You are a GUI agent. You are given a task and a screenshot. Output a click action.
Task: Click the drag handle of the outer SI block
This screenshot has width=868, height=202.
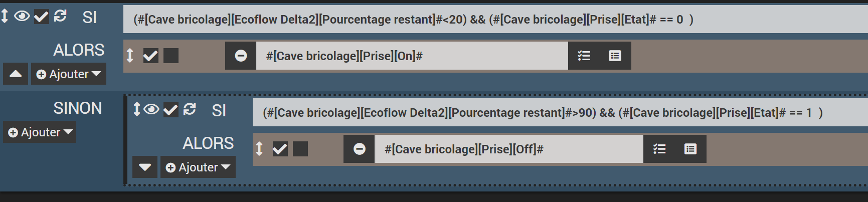(x=5, y=16)
